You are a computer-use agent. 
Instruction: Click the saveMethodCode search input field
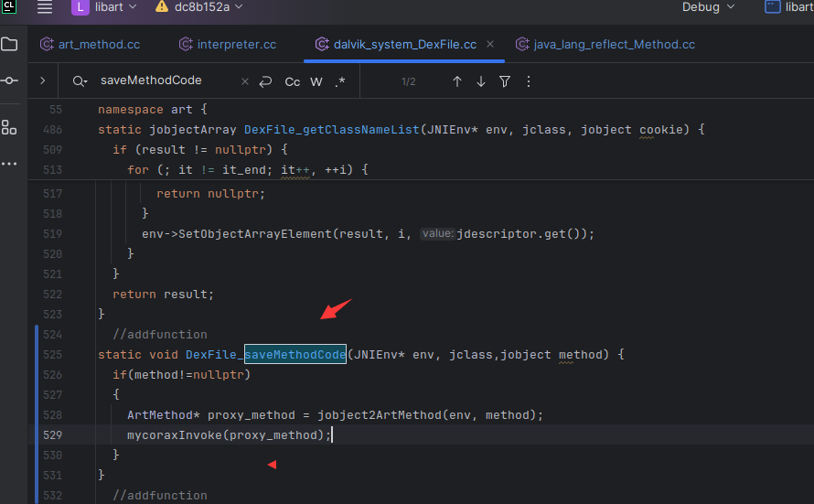point(165,80)
